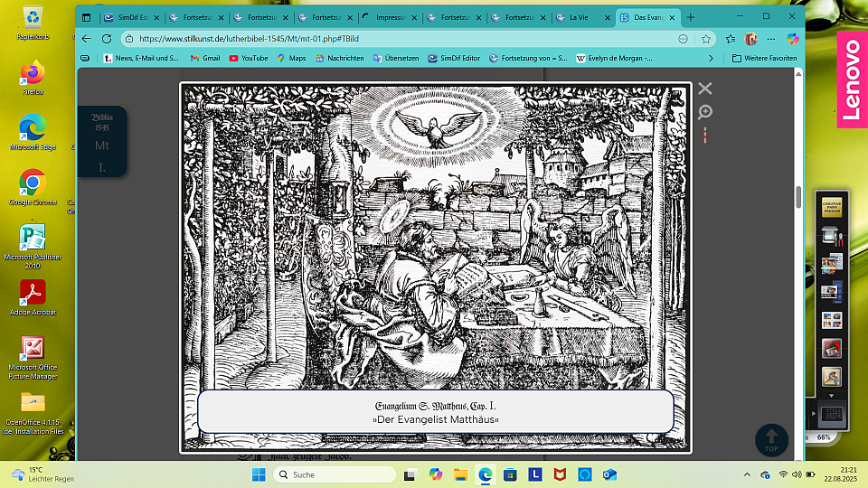Click the taskbar Suche search box
868x488 pixels.
click(x=335, y=474)
